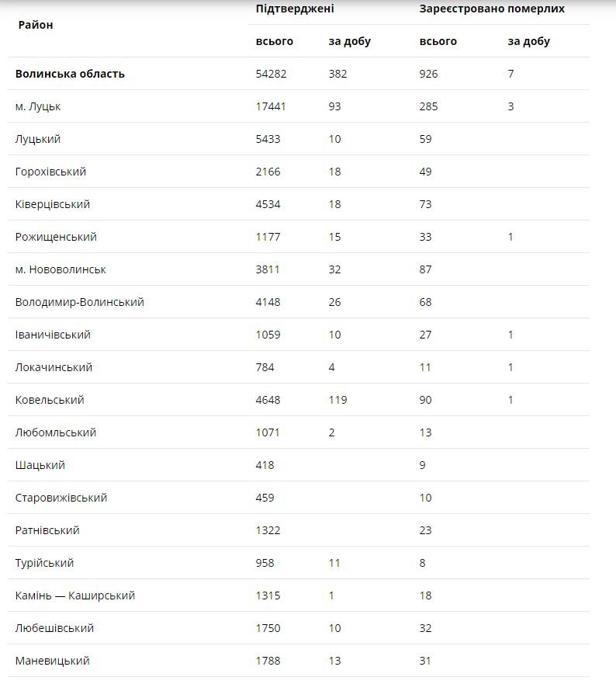Click the "Камінь — Каширський" row label
The width and height of the screenshot is (616, 691).
75,596
